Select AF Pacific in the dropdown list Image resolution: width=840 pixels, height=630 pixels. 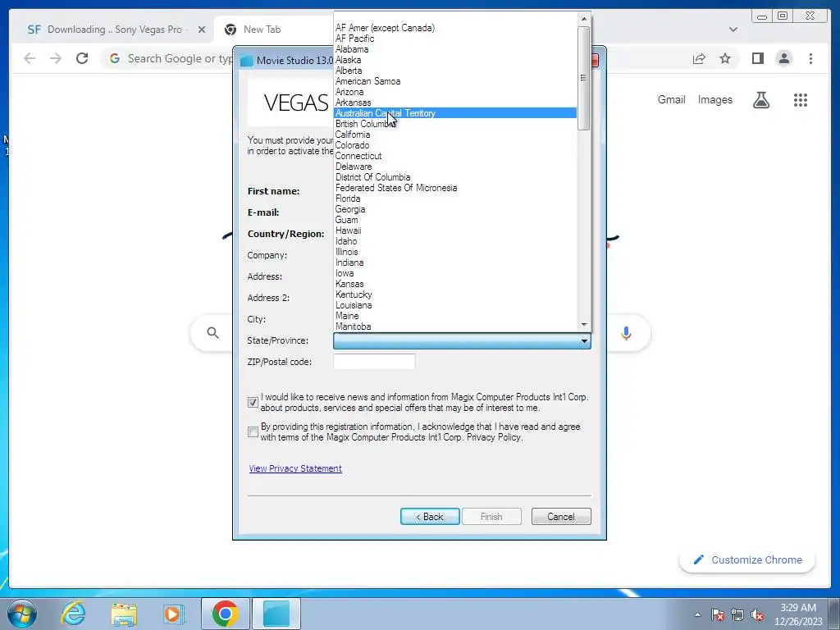454,39
